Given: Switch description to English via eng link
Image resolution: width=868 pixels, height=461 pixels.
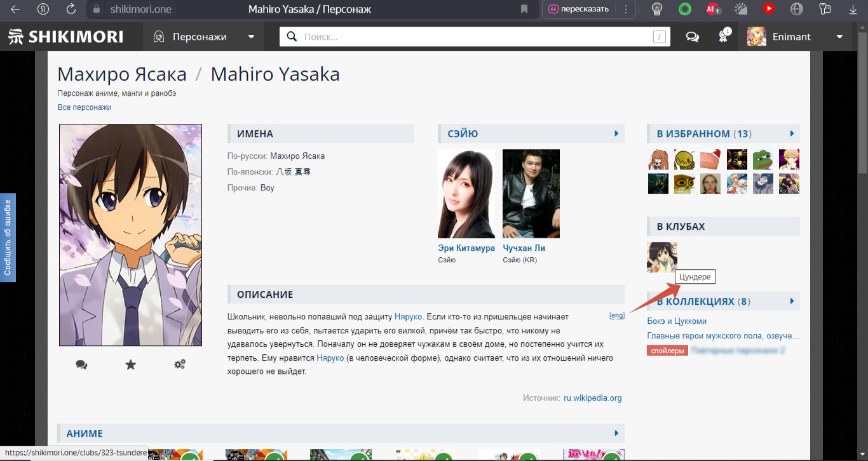Looking at the screenshot, I should (616, 316).
